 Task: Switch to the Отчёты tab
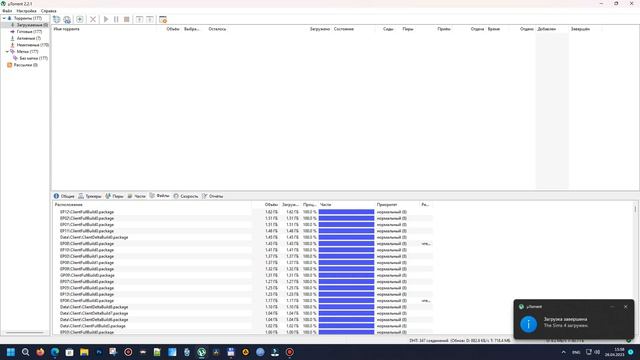[x=213, y=196]
